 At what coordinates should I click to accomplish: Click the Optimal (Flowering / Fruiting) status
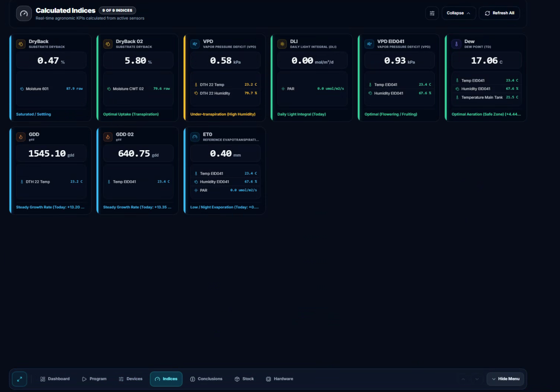[391, 114]
